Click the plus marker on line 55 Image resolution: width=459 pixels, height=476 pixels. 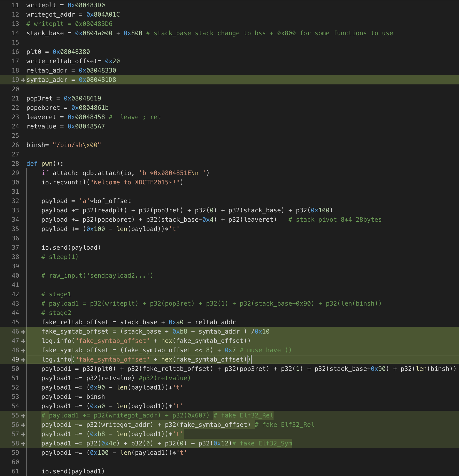point(23,416)
